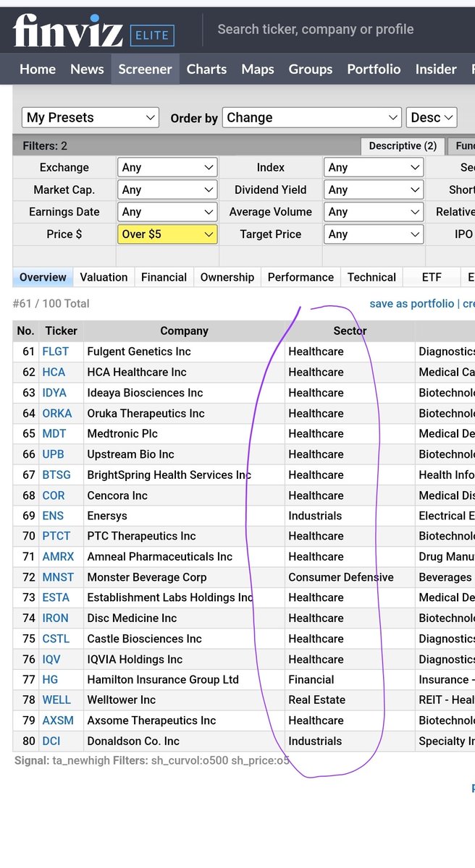475x868 pixels.
Task: Go to the News page
Action: point(87,69)
